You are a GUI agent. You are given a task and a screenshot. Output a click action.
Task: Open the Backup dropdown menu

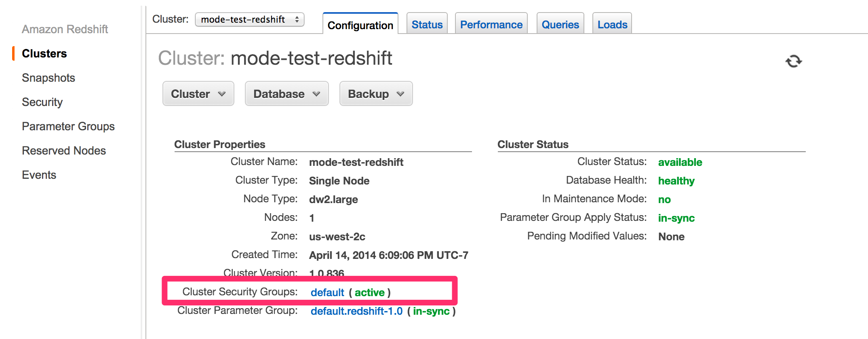[376, 94]
